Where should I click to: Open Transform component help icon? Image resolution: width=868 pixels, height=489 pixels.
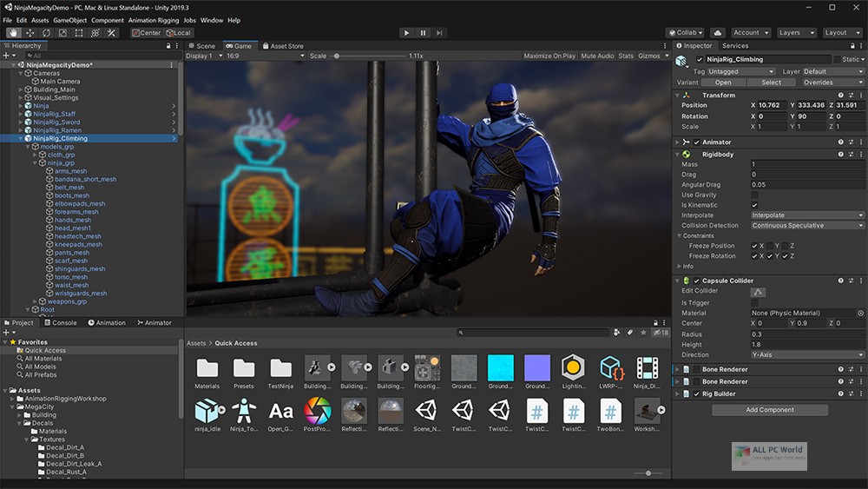[x=841, y=96]
